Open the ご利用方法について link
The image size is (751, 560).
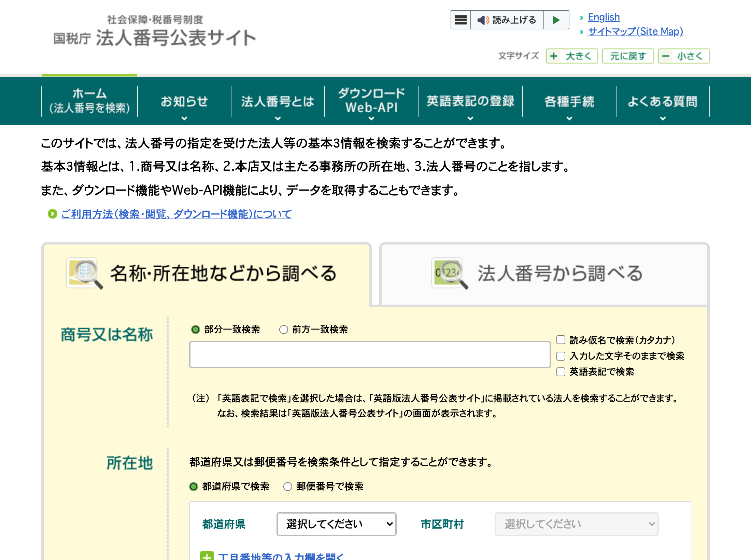pyautogui.click(x=176, y=214)
